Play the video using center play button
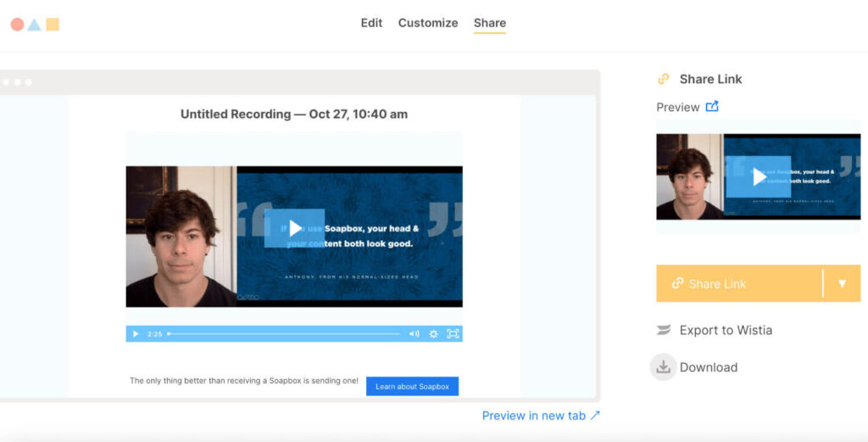The width and height of the screenshot is (868, 442). click(x=294, y=227)
